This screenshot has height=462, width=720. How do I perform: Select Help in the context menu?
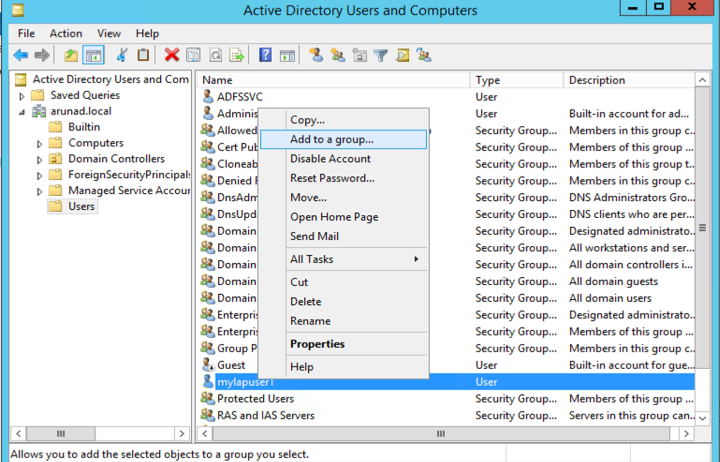(343, 366)
